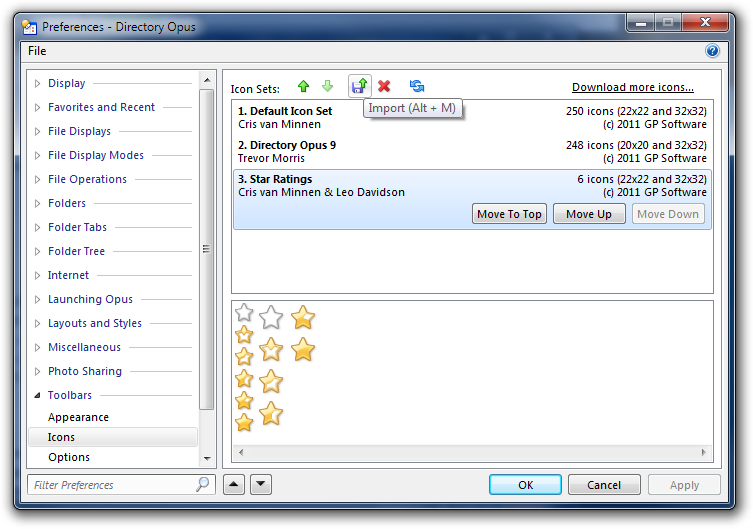Select the Default Icon Set entry
The height and width of the screenshot is (529, 753).
[x=472, y=118]
